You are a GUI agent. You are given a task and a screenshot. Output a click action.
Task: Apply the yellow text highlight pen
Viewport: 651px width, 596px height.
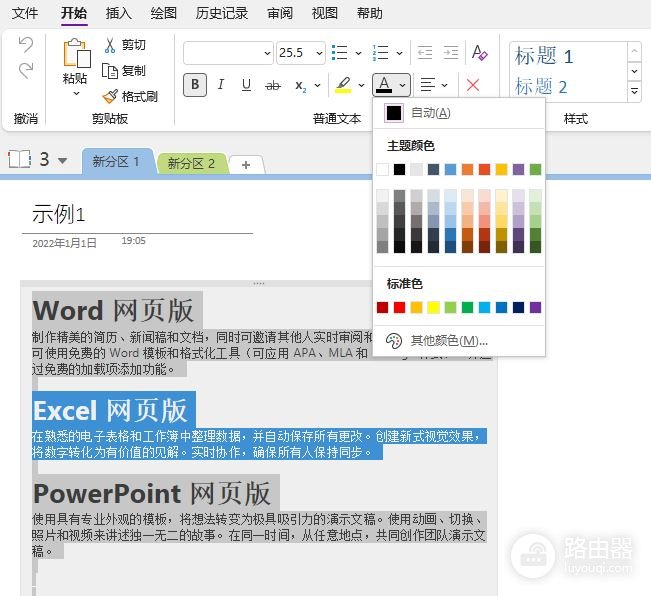point(343,85)
